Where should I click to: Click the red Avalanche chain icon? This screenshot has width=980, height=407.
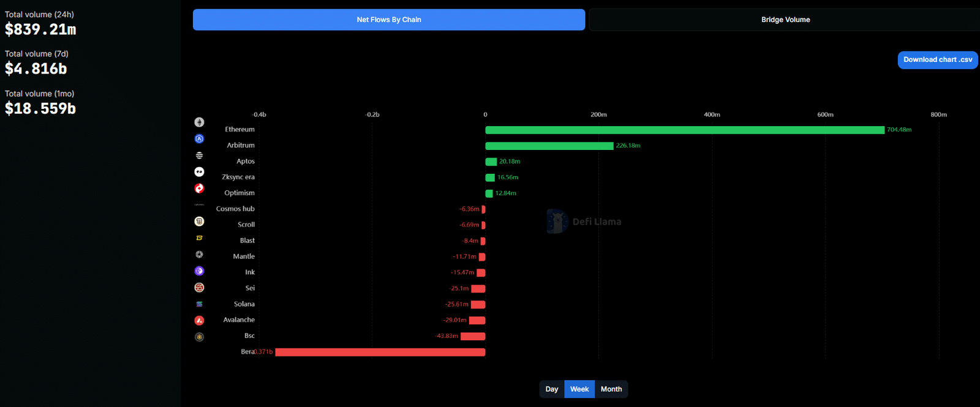click(x=199, y=321)
